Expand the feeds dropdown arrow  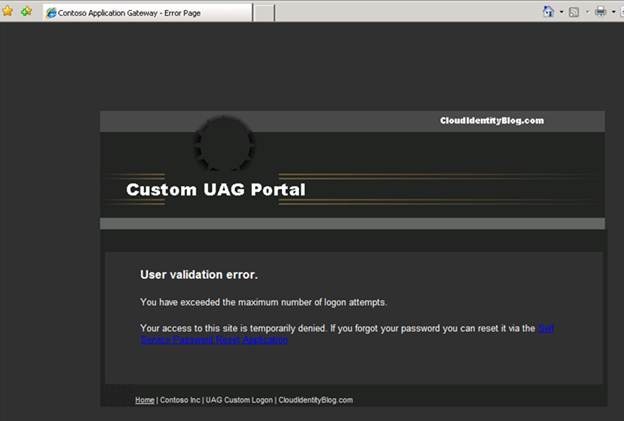click(587, 12)
